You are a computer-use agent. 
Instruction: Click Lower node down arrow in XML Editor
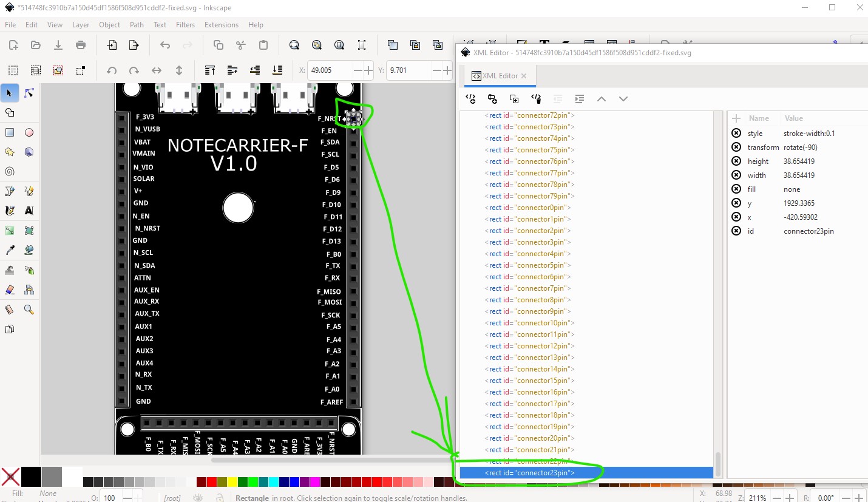tap(623, 99)
